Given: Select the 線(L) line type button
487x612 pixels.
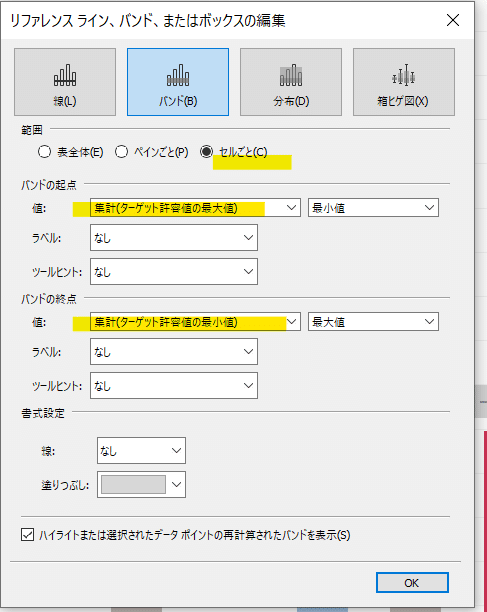Looking at the screenshot, I should pyautogui.click(x=65, y=82).
